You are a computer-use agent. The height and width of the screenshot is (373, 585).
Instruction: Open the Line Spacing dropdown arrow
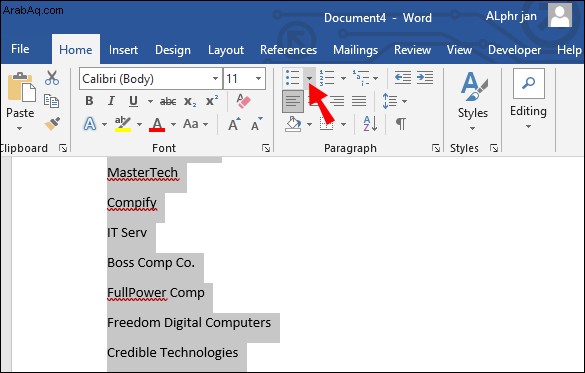coord(404,101)
